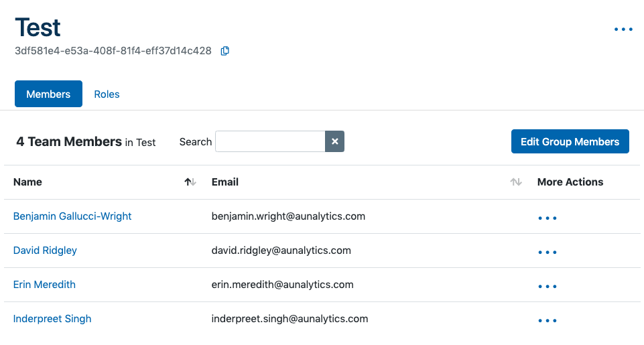Click the Name column header text
The height and width of the screenshot is (345, 644).
(x=27, y=182)
